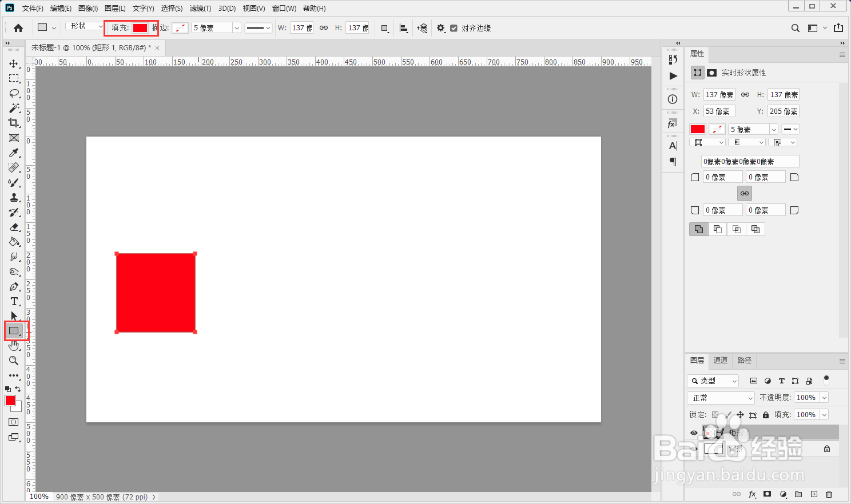Select the Hand tool

click(14, 346)
